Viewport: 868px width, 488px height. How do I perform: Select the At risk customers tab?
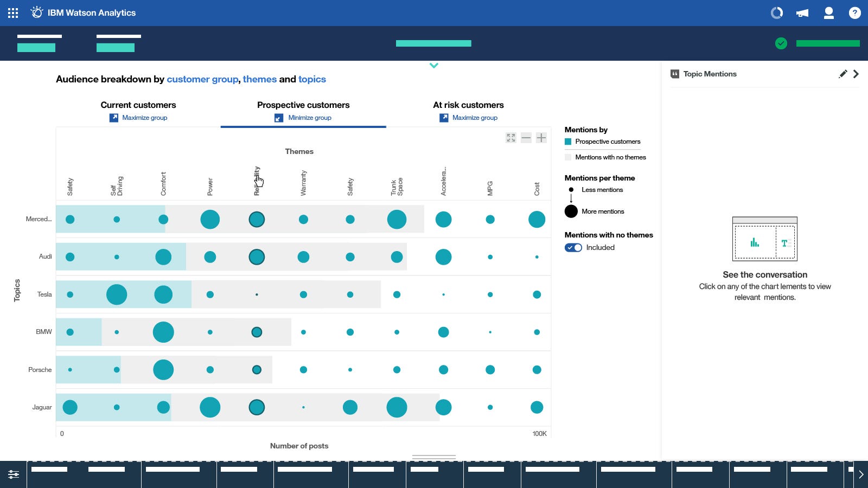point(468,105)
